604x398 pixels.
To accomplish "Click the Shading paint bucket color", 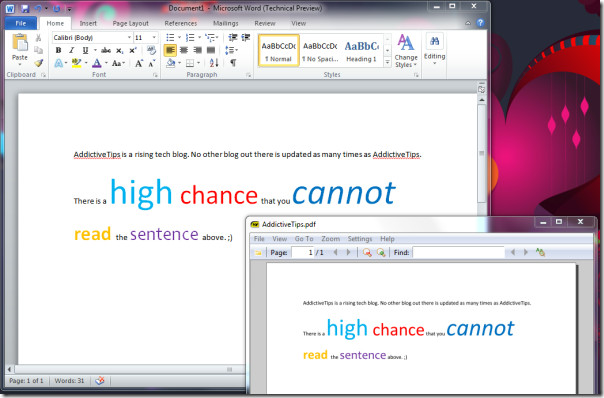I will click(171, 63).
